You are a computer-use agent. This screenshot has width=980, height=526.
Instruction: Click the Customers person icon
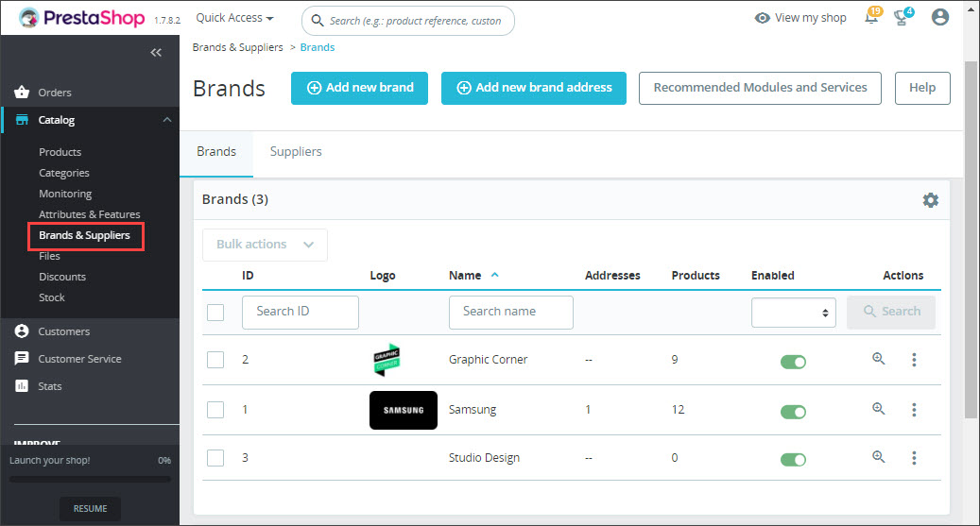click(x=22, y=331)
